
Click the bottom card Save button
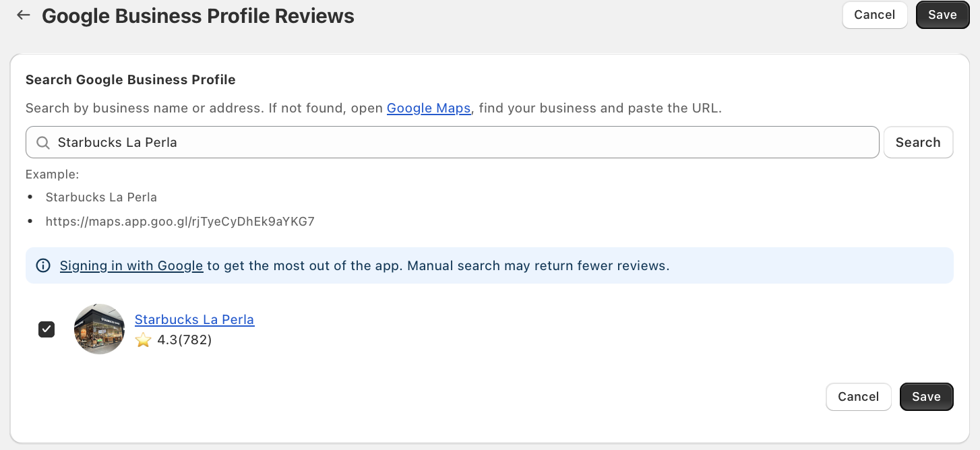tap(926, 397)
